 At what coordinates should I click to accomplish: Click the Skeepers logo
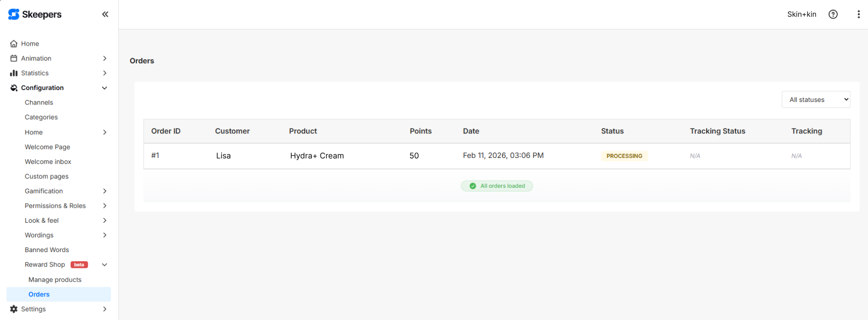[35, 14]
